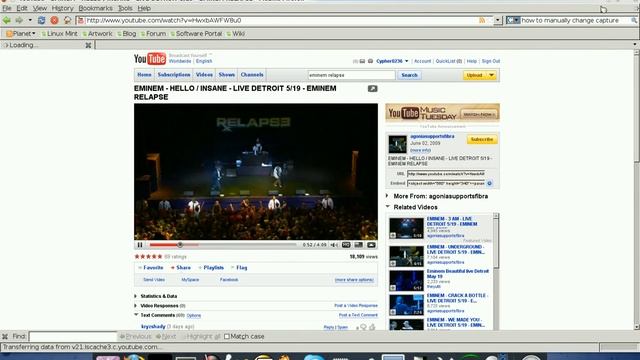This screenshot has width=640, height=360.
Task: Close the Loading tab
Action: (x=88, y=45)
